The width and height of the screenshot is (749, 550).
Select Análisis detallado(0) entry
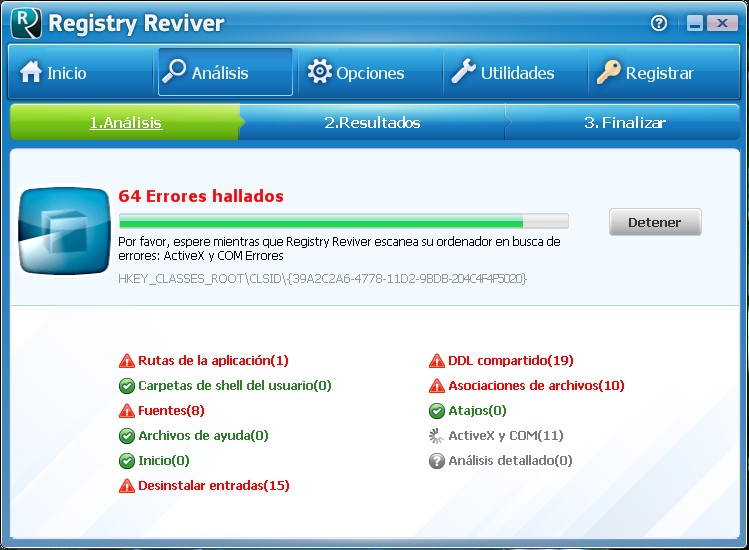click(510, 461)
